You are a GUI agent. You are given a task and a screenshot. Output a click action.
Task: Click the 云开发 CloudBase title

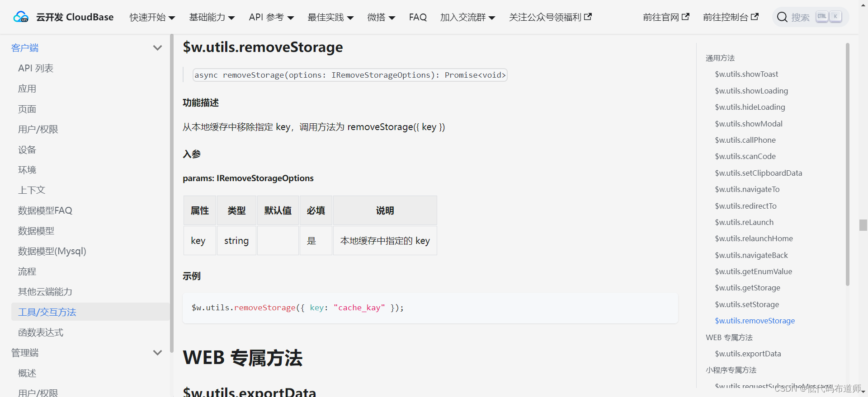pos(75,17)
